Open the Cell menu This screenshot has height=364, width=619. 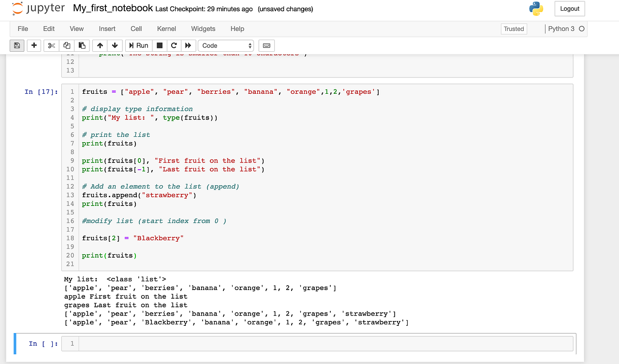click(x=136, y=29)
